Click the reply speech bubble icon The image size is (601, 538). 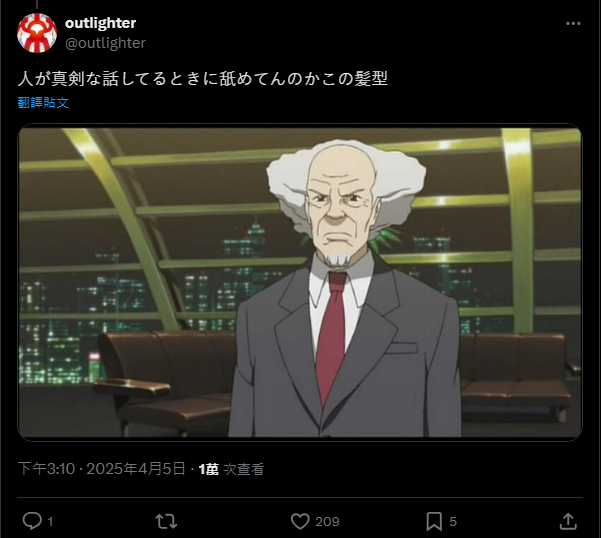point(32,521)
